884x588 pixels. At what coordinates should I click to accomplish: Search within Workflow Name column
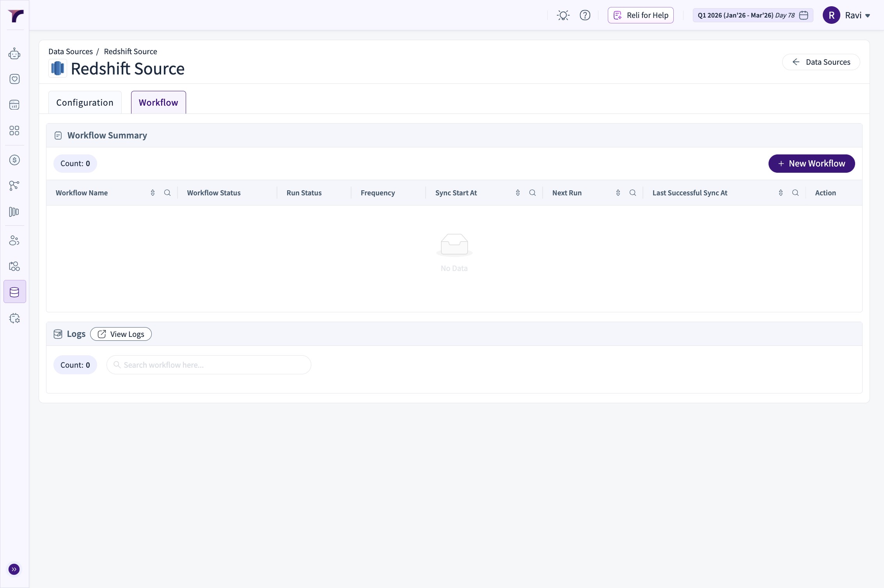(x=167, y=193)
